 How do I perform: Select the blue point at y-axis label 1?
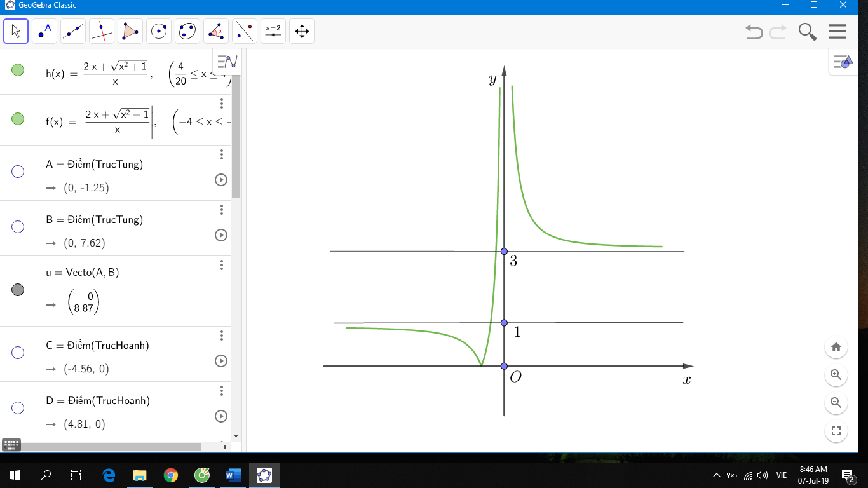[x=504, y=323]
